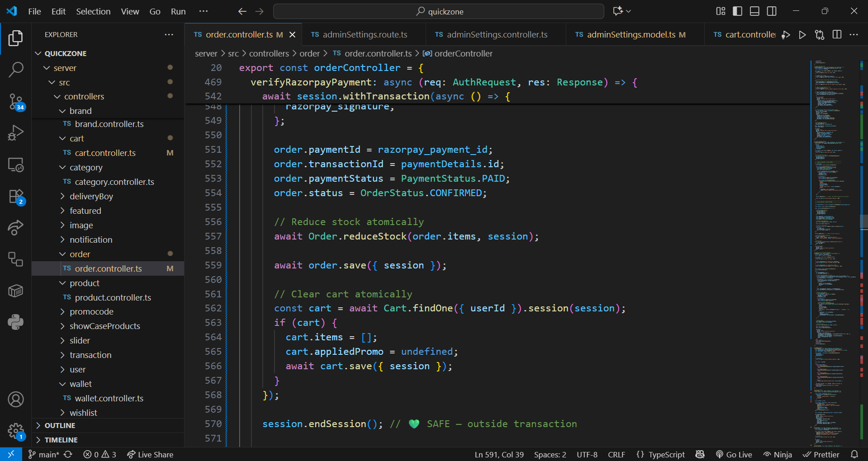Viewport: 868px width, 461px height.
Task: Click Live Share in status bar
Action: tap(150, 454)
